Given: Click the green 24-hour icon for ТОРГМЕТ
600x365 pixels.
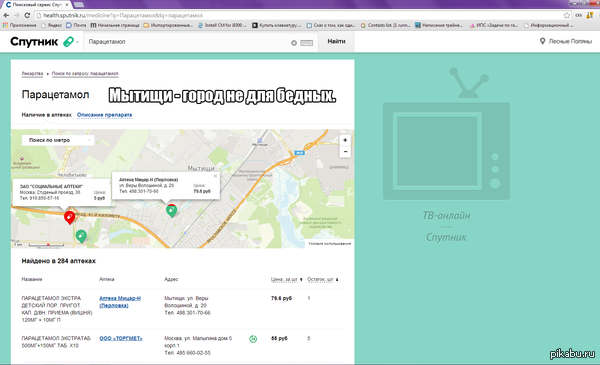Looking at the screenshot, I should pos(253,339).
